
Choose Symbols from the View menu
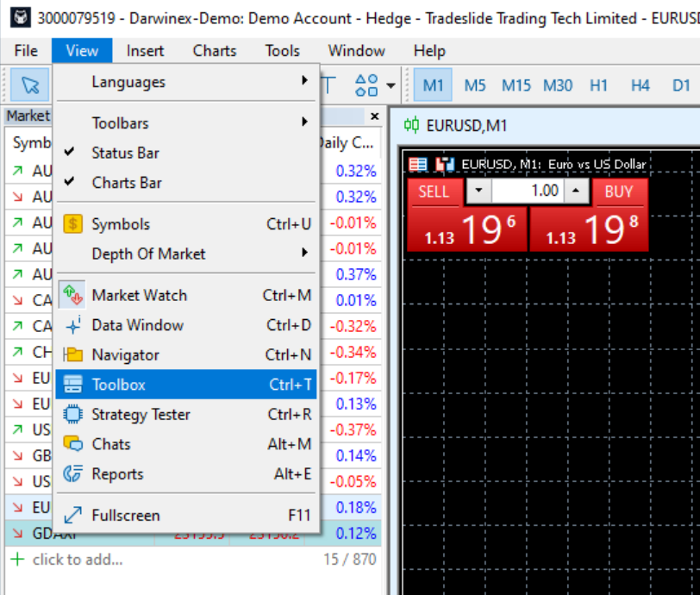pyautogui.click(x=185, y=224)
